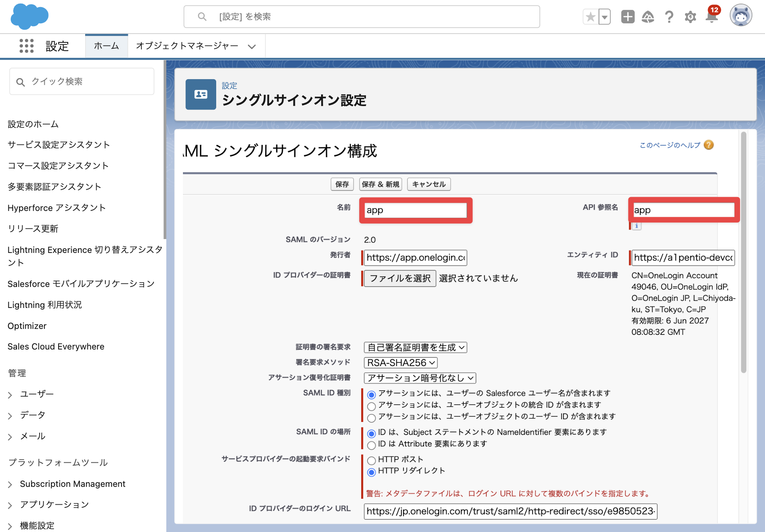Viewport: 765px width, 532px height.
Task: Switch to the ホーム tab
Action: [x=106, y=46]
